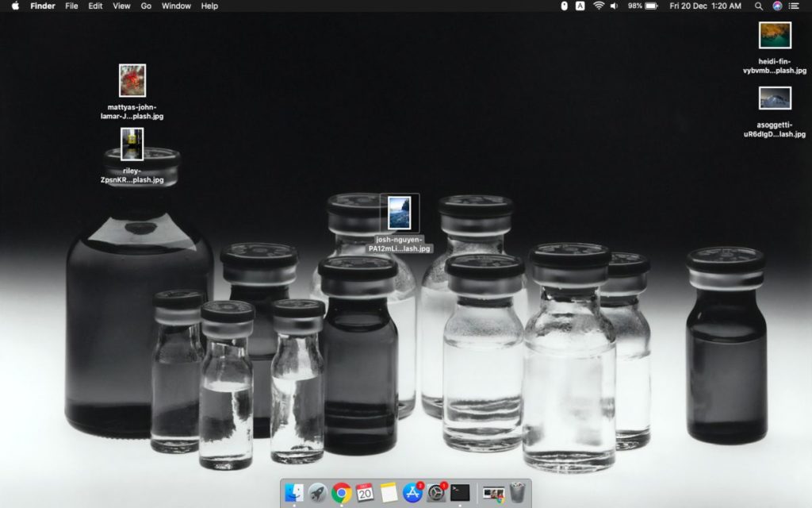Open System Preferences from the Dock

[x=435, y=492]
